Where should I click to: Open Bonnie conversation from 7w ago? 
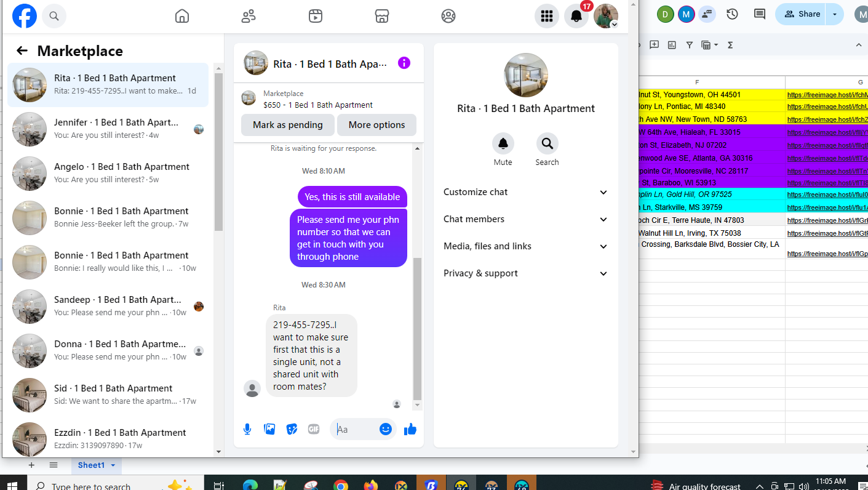[x=108, y=218]
